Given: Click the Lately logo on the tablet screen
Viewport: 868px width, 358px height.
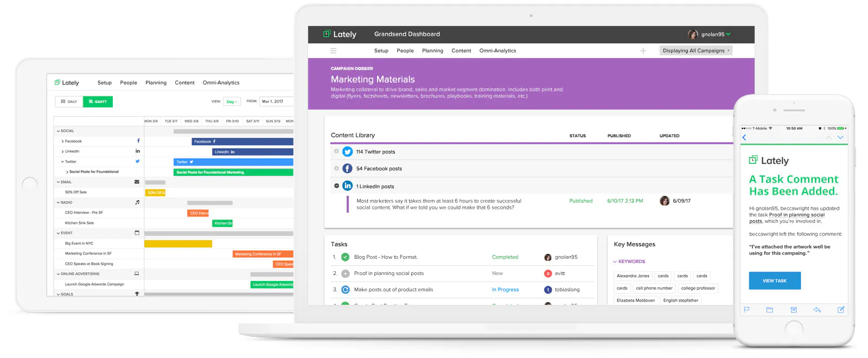Looking at the screenshot, I should [67, 82].
